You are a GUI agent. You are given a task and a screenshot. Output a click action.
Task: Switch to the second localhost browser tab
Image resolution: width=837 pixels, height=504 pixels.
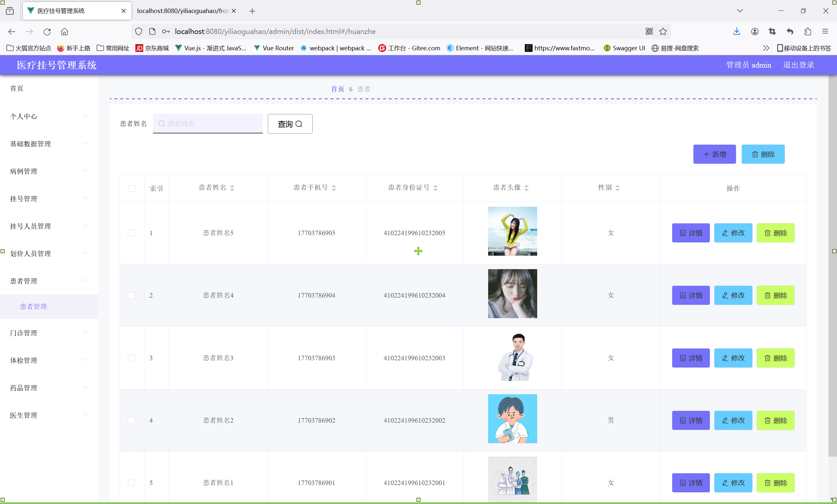pyautogui.click(x=183, y=11)
